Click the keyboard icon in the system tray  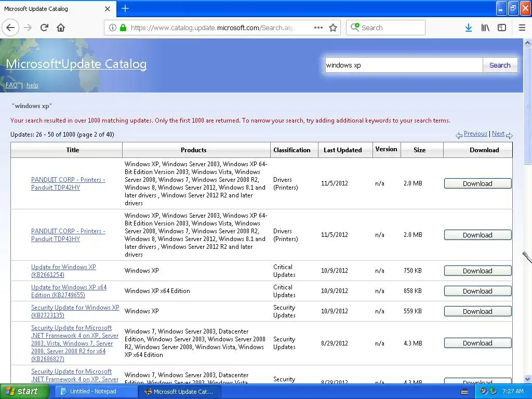[x=464, y=392]
